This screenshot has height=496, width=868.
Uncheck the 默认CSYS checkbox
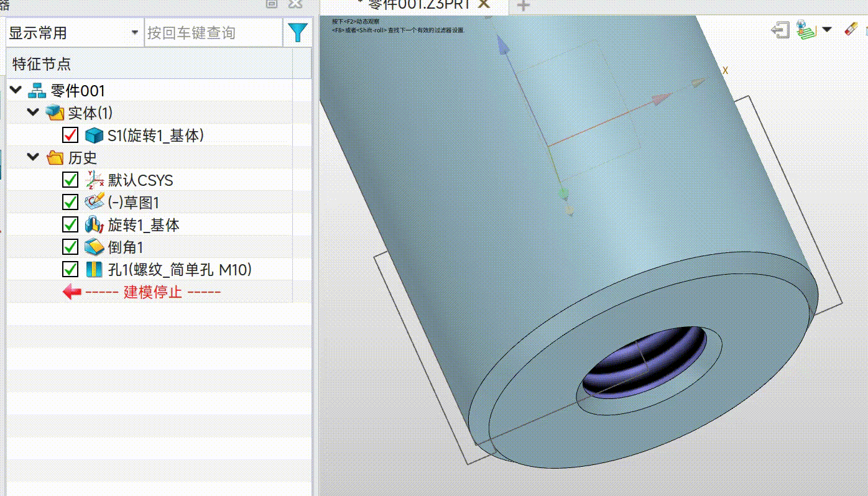tap(70, 180)
